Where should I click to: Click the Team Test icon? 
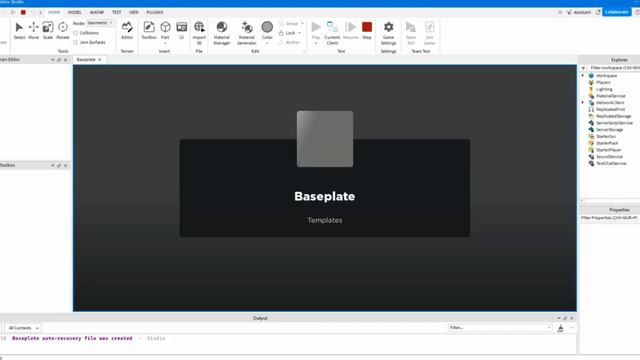point(411,27)
